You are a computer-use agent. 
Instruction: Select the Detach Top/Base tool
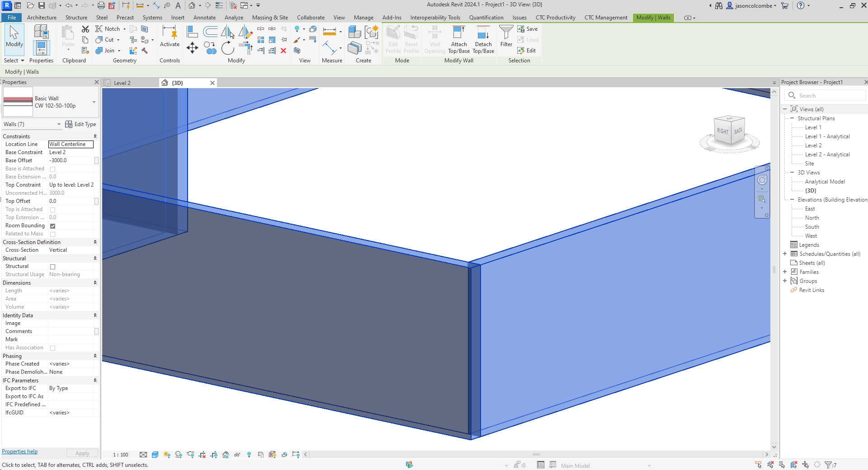[483, 40]
